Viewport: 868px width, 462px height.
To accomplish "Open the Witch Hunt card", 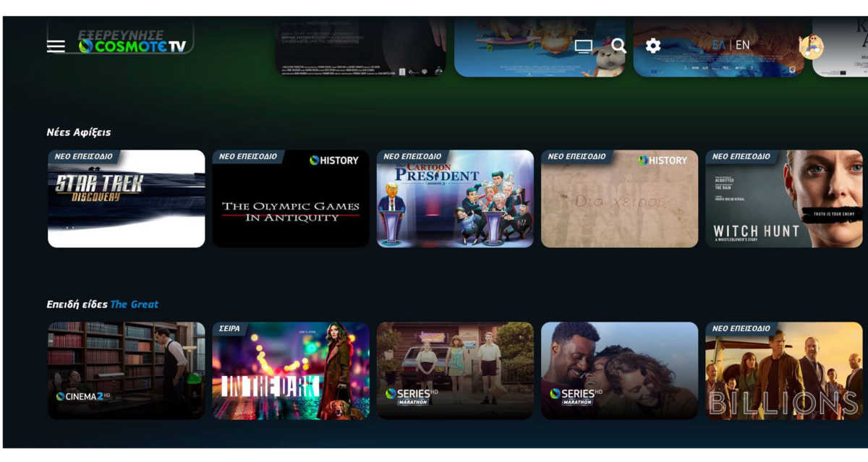I will pos(784,199).
